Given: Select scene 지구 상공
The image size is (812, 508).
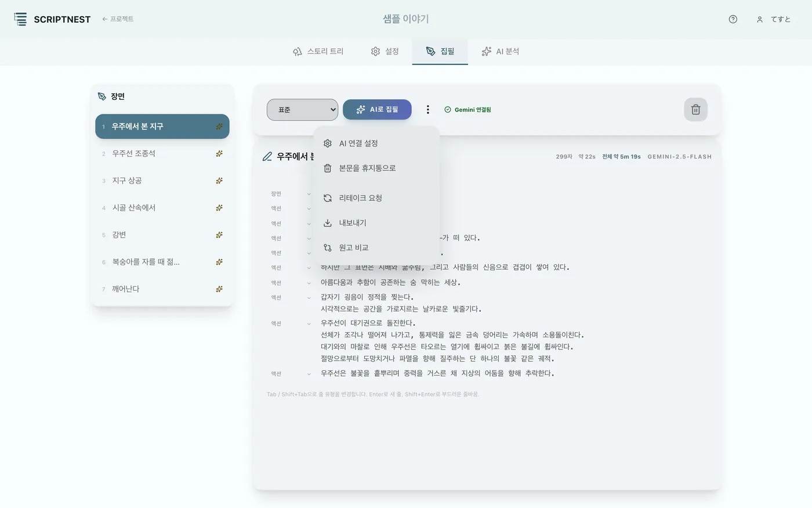Looking at the screenshot, I should click(162, 181).
